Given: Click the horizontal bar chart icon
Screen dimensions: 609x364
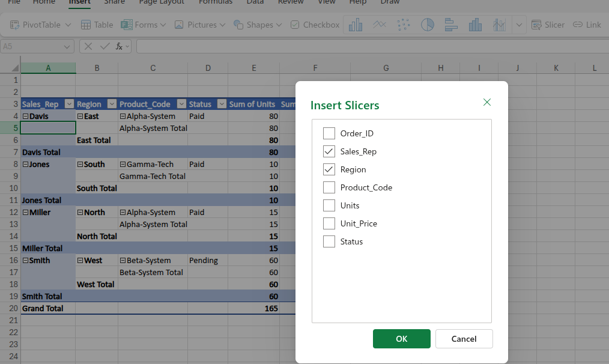Looking at the screenshot, I should click(x=451, y=25).
